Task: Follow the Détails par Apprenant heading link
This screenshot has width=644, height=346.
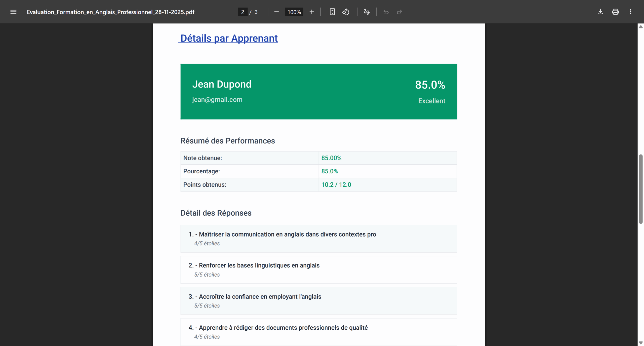Action: pyautogui.click(x=228, y=38)
